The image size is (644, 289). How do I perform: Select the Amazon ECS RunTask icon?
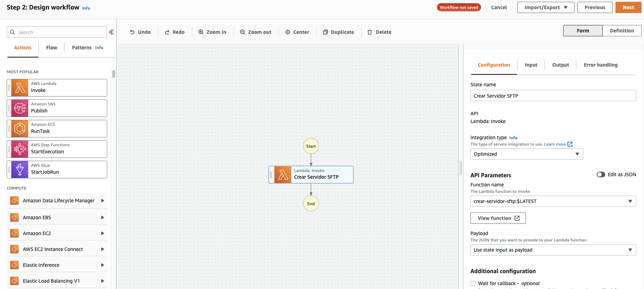click(x=20, y=129)
